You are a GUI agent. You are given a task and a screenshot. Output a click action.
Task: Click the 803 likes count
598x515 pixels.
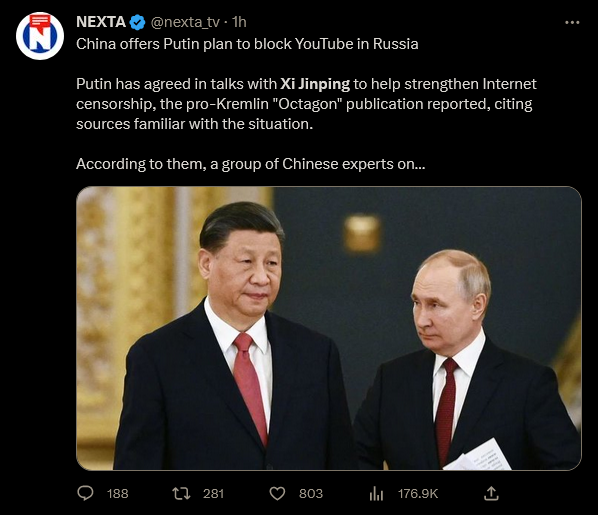click(311, 494)
